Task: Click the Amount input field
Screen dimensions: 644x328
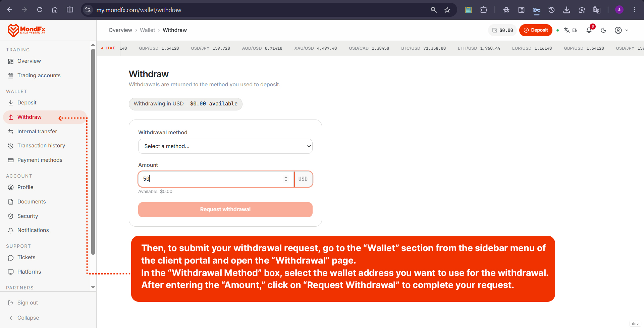Action: click(211, 179)
